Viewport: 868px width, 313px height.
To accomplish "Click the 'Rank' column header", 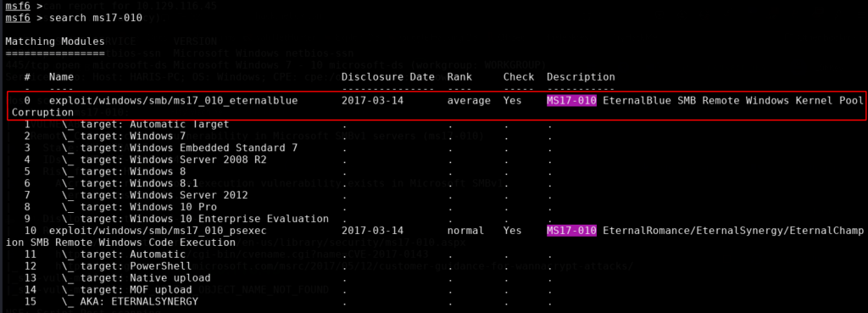I will [459, 77].
